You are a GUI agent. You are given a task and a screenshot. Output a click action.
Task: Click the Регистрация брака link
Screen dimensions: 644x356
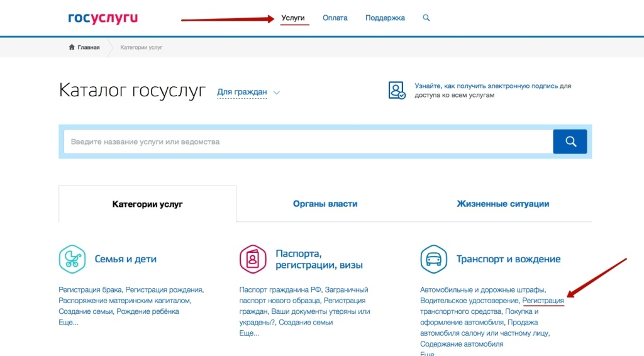[x=90, y=290]
